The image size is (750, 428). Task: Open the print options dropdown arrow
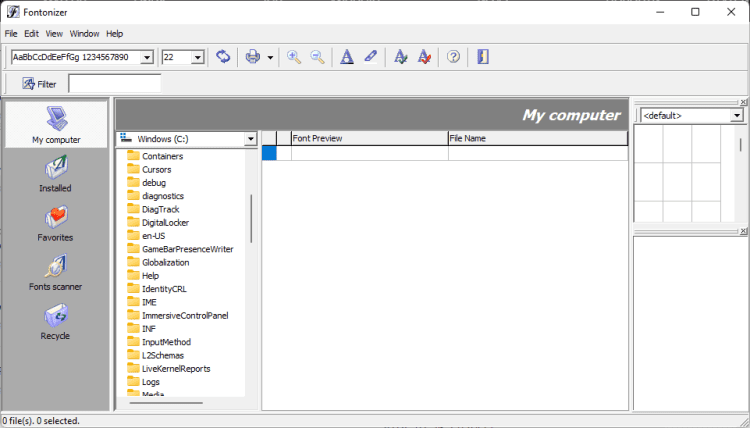click(270, 57)
